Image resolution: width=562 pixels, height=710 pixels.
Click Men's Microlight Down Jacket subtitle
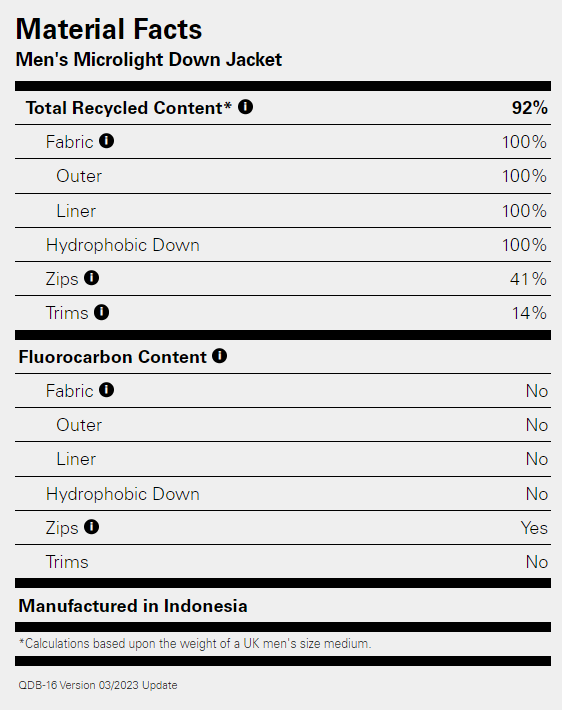pyautogui.click(x=149, y=60)
